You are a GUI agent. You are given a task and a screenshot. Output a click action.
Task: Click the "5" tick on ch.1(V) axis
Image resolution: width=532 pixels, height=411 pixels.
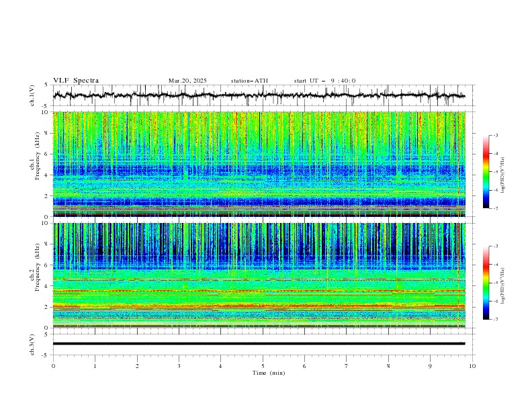(x=46, y=85)
